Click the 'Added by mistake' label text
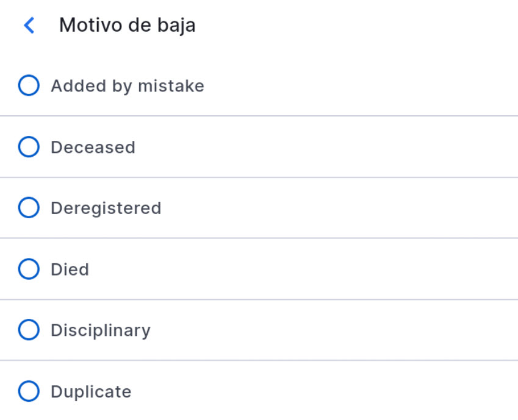This screenshot has width=518, height=420. 127,86
